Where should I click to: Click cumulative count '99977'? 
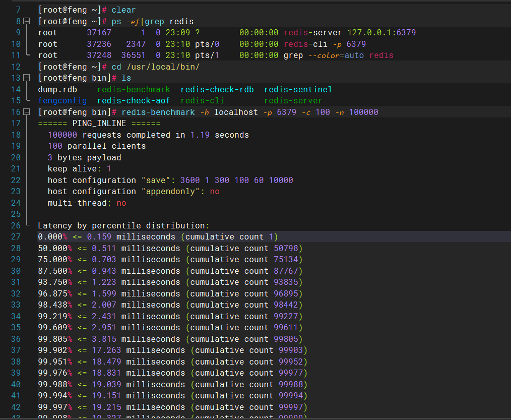[291, 373]
